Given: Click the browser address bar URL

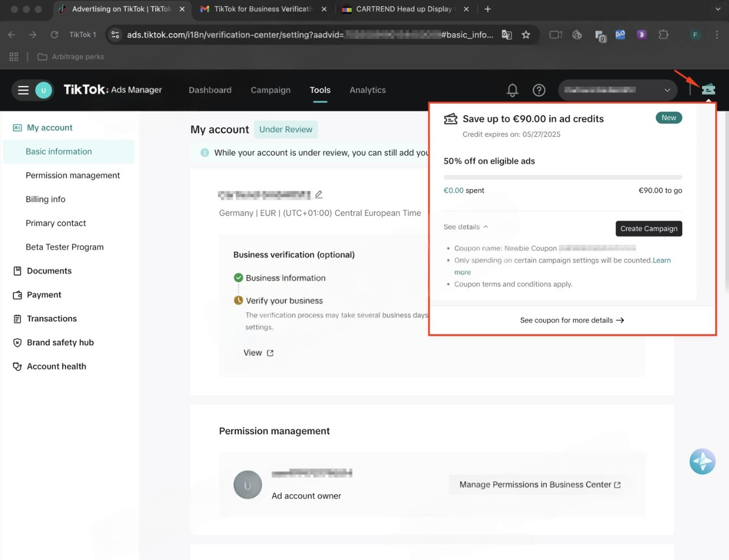Looking at the screenshot, I should click(310, 35).
